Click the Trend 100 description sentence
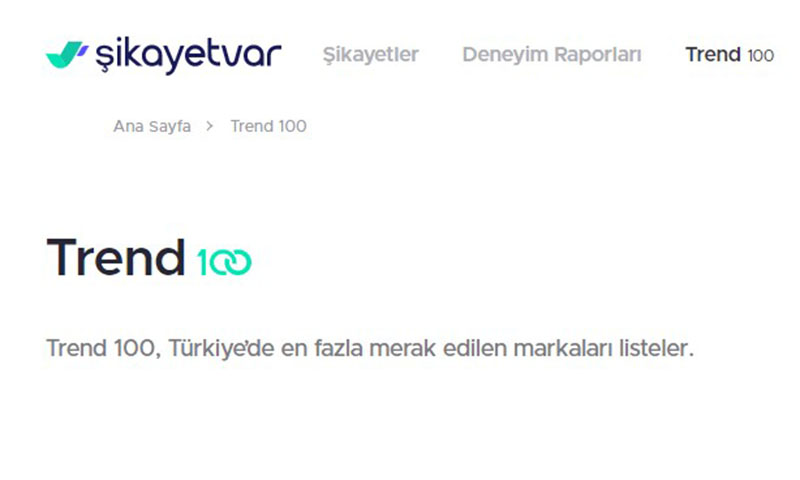The height and width of the screenshot is (480, 800). (x=370, y=349)
